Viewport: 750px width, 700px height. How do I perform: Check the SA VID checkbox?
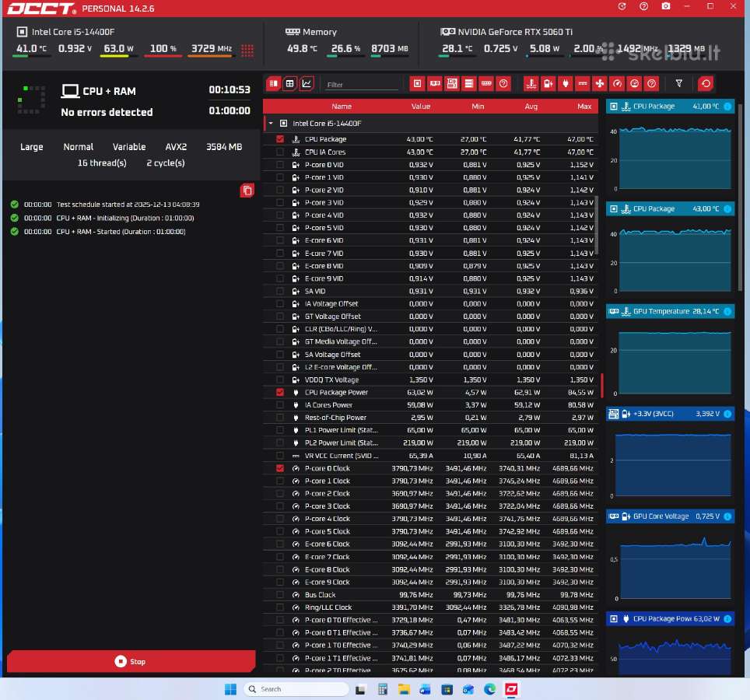point(280,291)
